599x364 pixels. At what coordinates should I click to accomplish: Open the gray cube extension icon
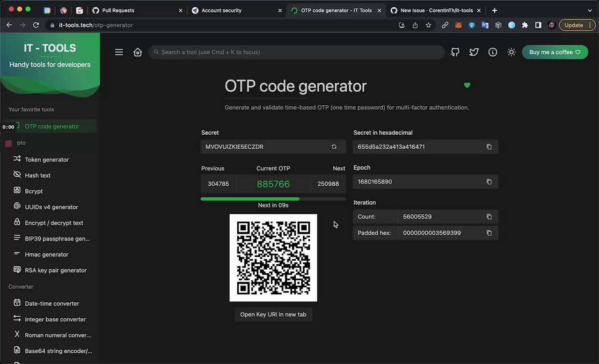[x=498, y=25]
